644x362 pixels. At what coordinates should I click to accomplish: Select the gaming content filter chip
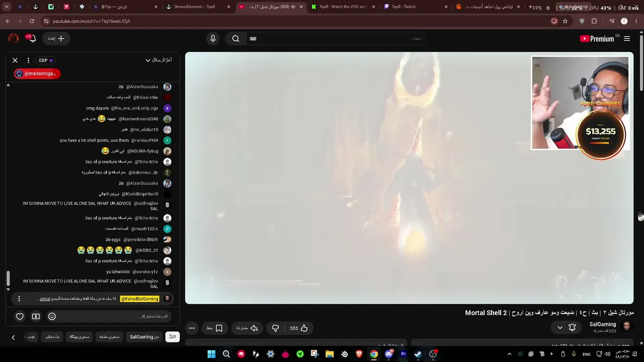(x=79, y=337)
